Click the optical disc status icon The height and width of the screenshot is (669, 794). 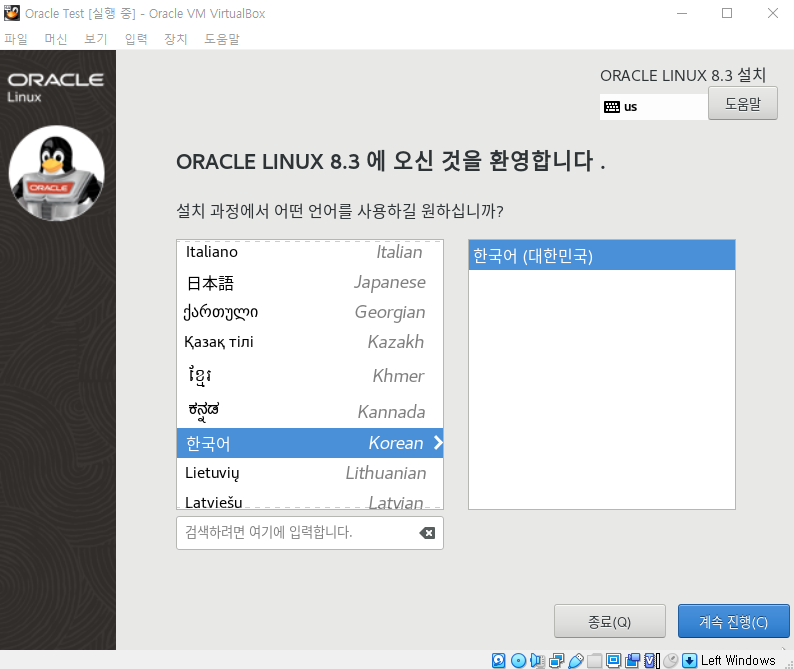(518, 660)
